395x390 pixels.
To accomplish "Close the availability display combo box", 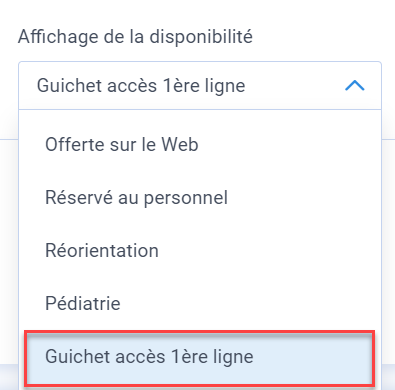I will pyautogui.click(x=355, y=86).
